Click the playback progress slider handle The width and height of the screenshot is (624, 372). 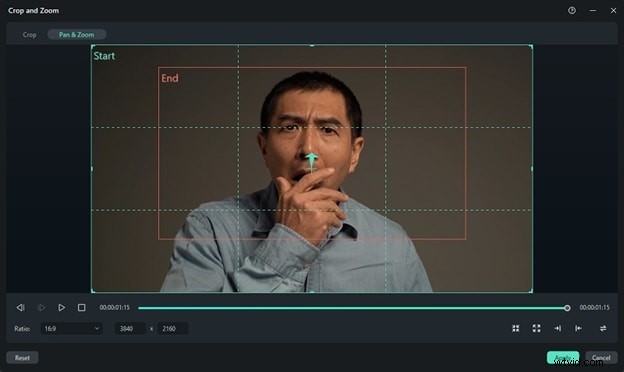point(567,308)
